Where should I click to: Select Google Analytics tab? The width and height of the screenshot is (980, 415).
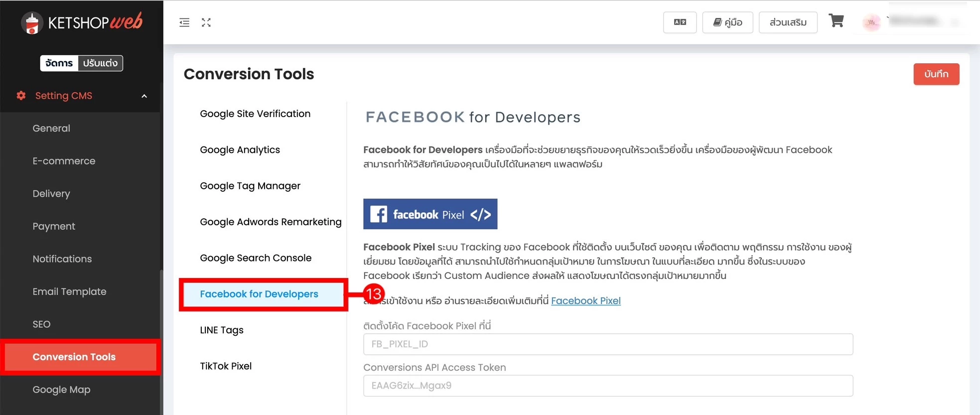tap(240, 149)
